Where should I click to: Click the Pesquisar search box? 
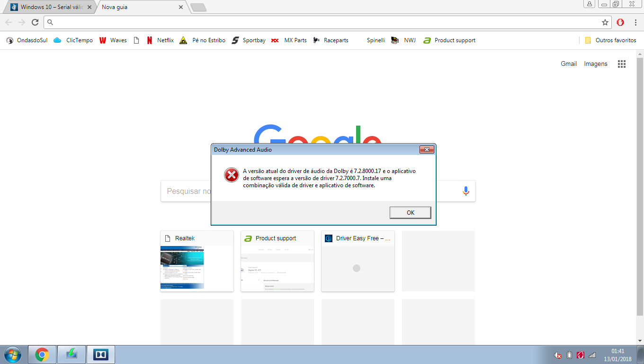318,191
